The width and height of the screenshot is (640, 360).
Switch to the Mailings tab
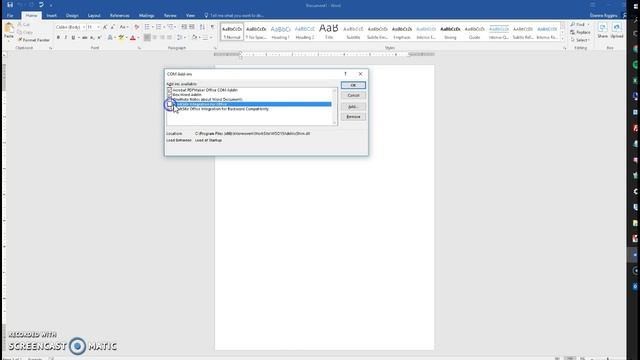(x=147, y=16)
